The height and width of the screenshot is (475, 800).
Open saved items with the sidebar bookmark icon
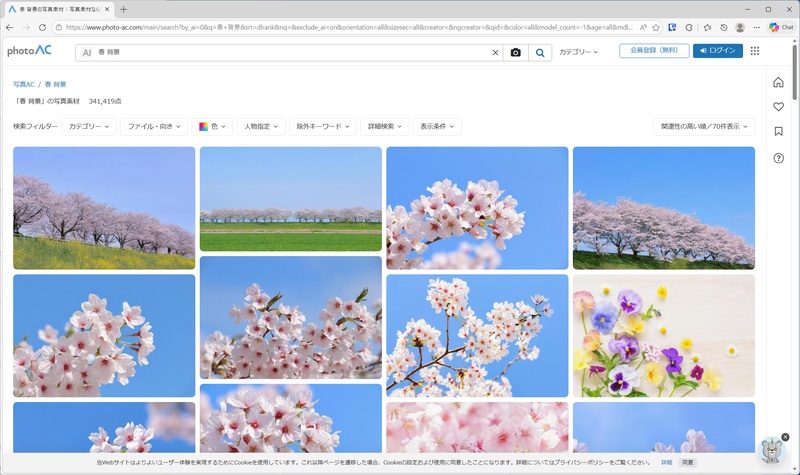coord(778,132)
